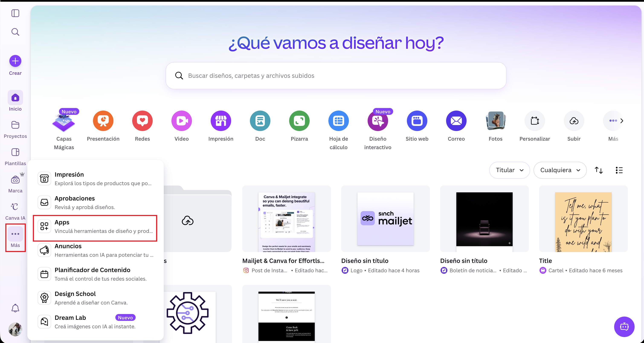The width and height of the screenshot is (644, 343).
Task: Create a Hoja de cálculo
Action: [338, 121]
